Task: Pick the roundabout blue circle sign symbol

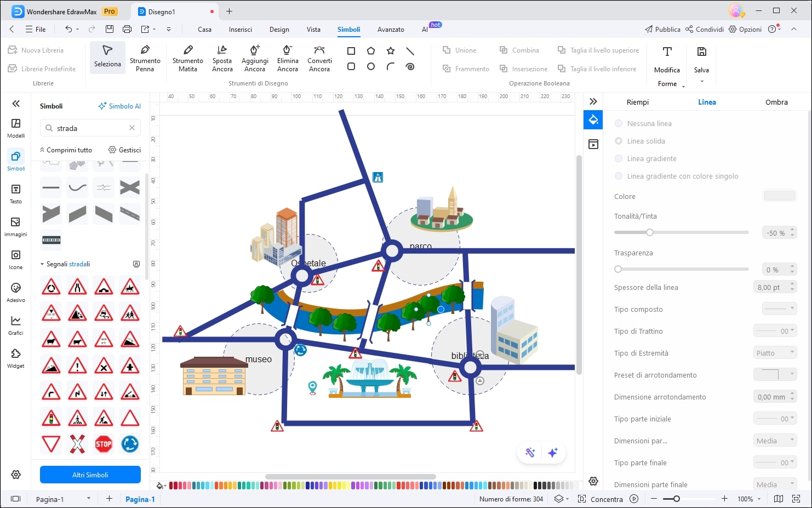Action: point(130,444)
